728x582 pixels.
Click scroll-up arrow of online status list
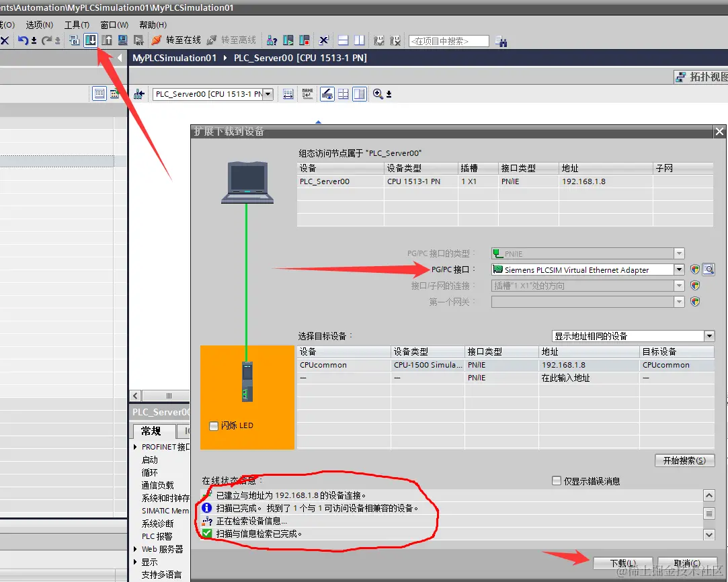point(709,495)
